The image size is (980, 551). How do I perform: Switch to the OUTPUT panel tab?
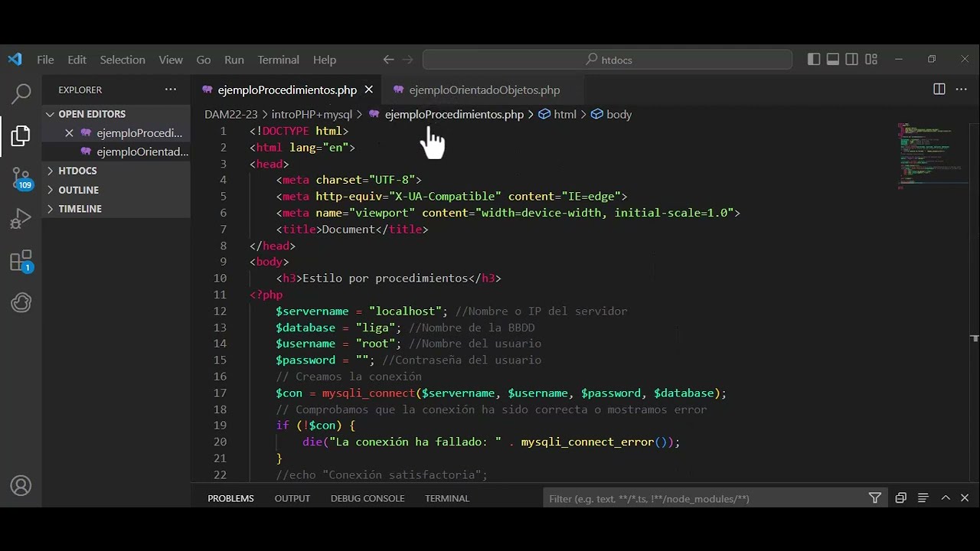pos(292,498)
